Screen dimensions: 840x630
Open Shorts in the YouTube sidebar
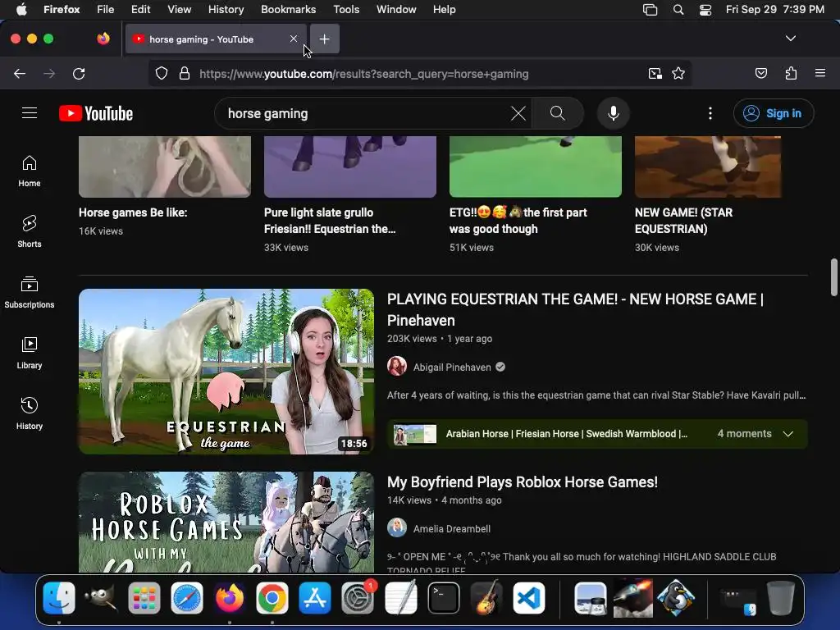tap(30, 232)
